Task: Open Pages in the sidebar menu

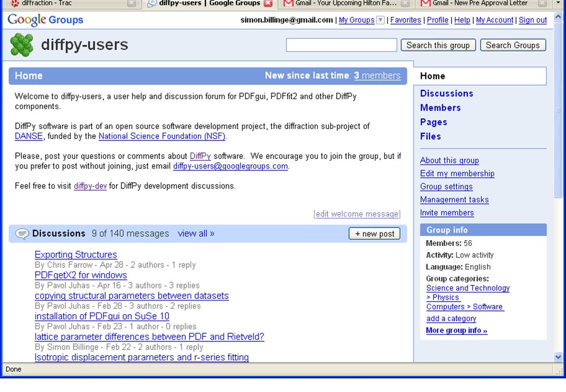Action: click(434, 122)
